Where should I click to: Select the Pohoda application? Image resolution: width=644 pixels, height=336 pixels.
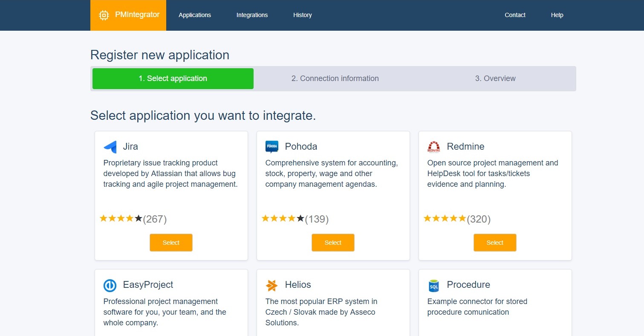(333, 242)
